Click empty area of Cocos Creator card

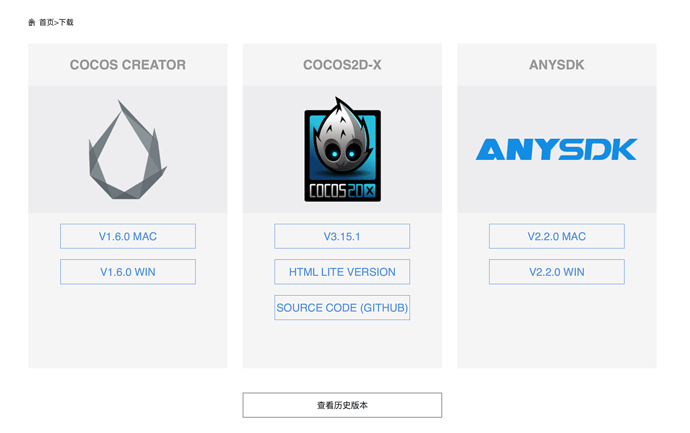point(128,328)
